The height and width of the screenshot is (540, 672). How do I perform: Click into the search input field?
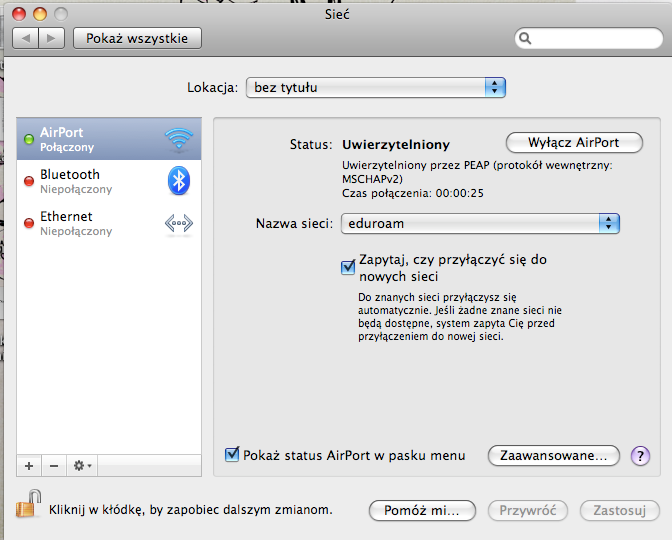click(589, 39)
